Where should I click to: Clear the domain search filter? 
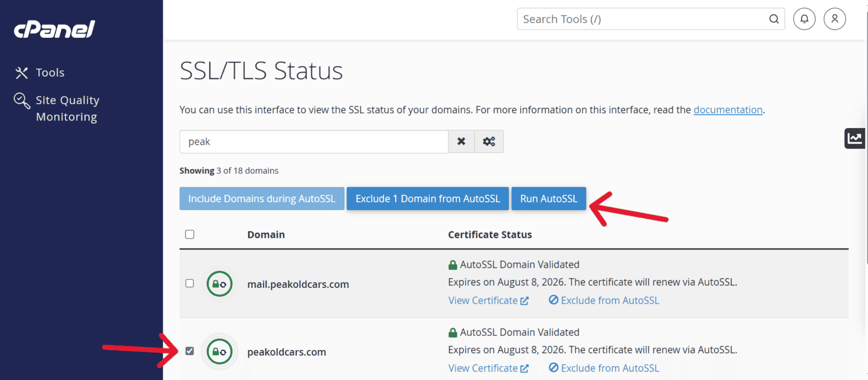[x=461, y=142]
